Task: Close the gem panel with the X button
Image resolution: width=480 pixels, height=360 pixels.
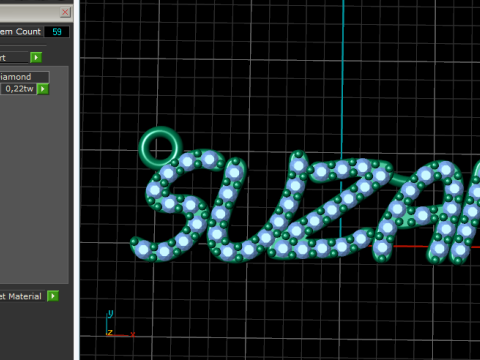Action: pos(65,13)
